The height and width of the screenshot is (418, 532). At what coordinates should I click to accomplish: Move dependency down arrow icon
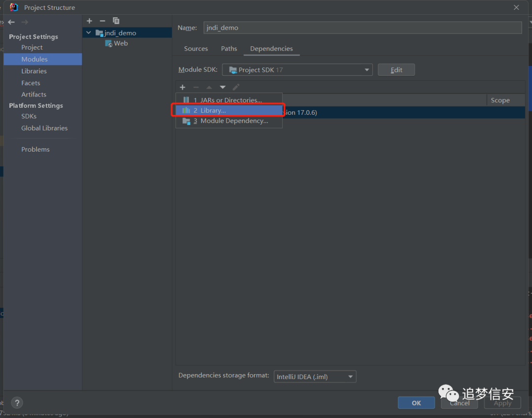point(223,88)
